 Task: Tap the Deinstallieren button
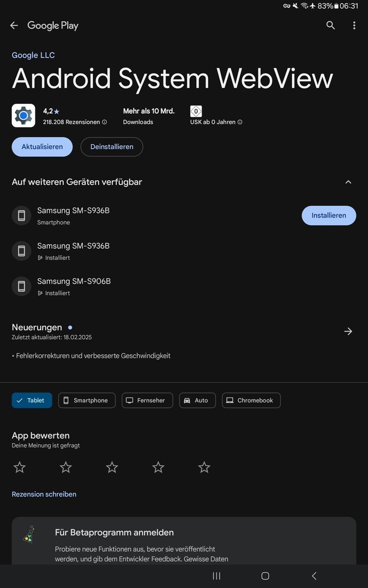pos(112,147)
